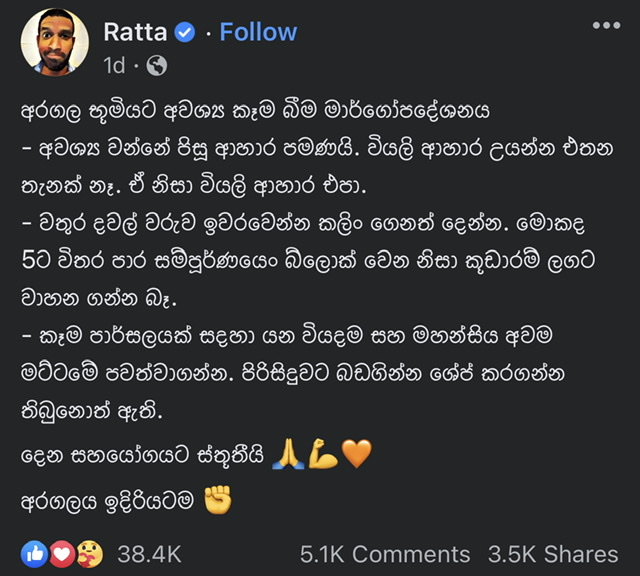Open the post via 1d timestamp
Screen dimensions: 640x576
point(114,65)
